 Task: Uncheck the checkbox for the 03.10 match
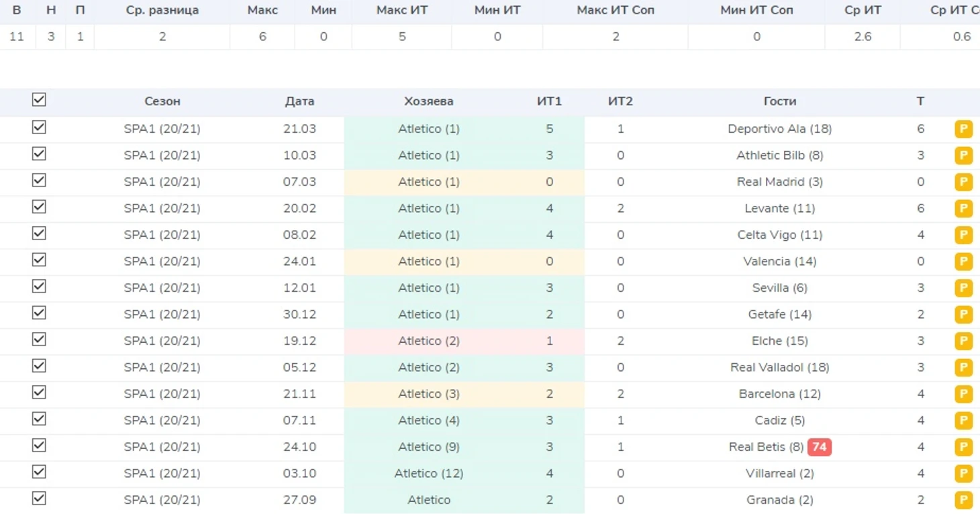(39, 472)
